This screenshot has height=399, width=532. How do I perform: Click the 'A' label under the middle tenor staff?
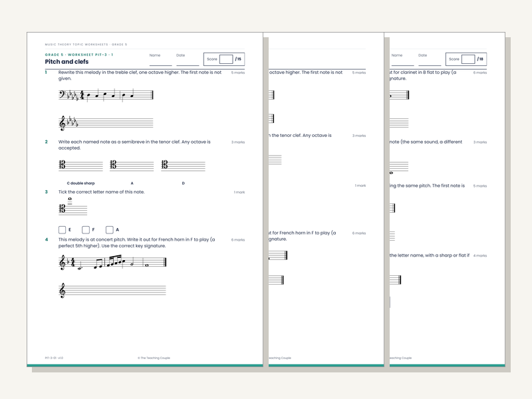click(x=132, y=184)
